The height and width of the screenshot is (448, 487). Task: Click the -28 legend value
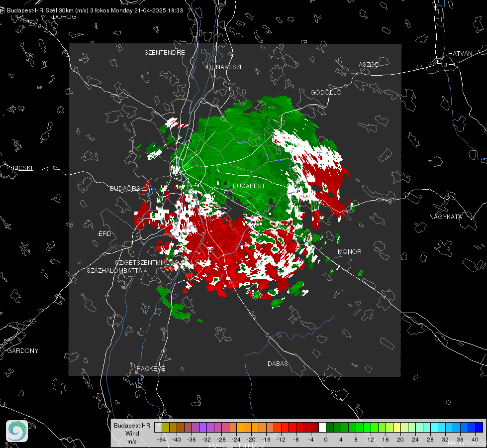(x=221, y=440)
